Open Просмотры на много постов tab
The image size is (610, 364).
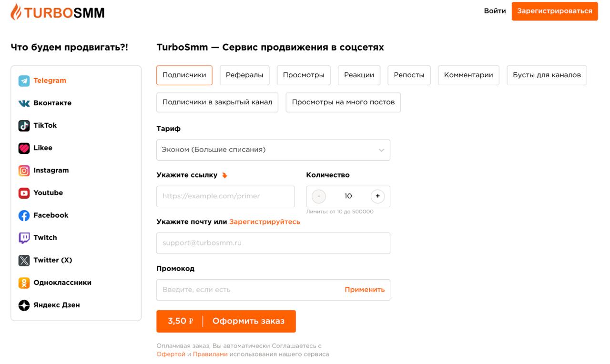point(343,102)
